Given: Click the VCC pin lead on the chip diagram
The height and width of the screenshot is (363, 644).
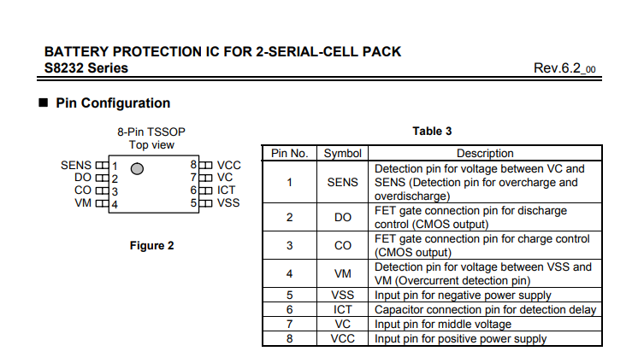Looking at the screenshot, I should [x=205, y=166].
